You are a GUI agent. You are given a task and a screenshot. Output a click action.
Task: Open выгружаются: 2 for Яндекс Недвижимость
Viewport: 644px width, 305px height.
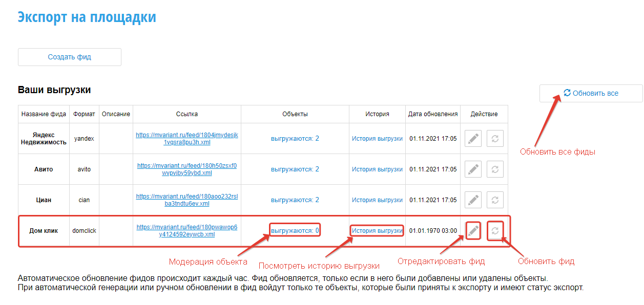pyautogui.click(x=295, y=139)
